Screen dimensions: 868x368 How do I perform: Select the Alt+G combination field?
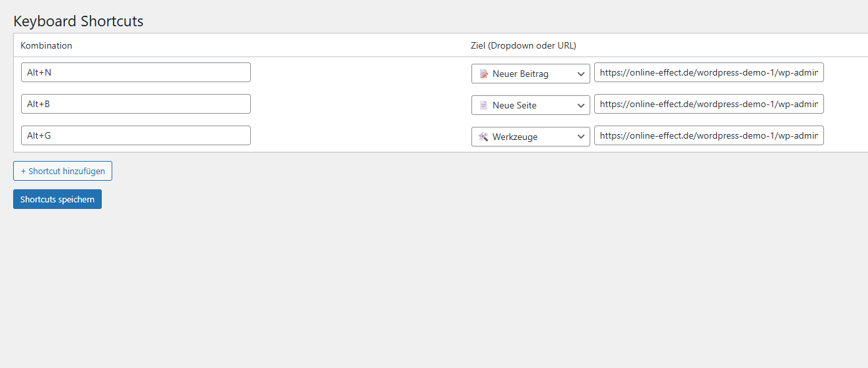(135, 135)
